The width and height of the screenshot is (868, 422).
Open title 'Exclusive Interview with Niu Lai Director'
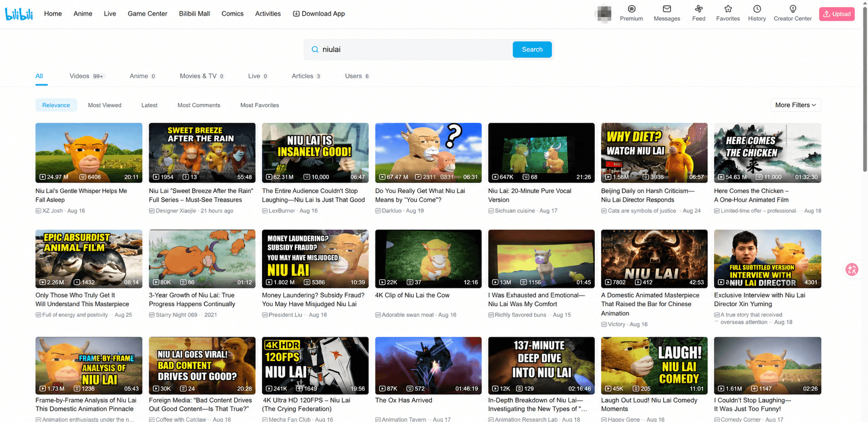[x=760, y=299]
